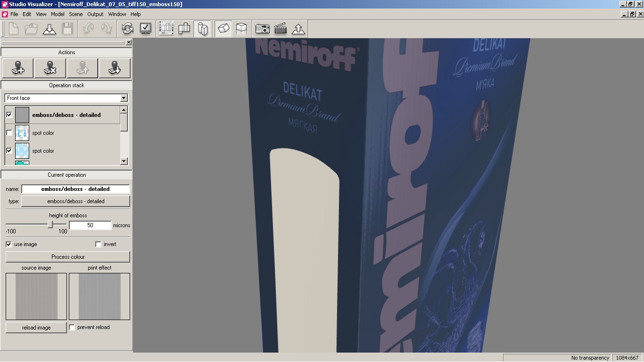This screenshot has height=362, width=644.
Task: Add a new operation stamp
Action: (18, 68)
